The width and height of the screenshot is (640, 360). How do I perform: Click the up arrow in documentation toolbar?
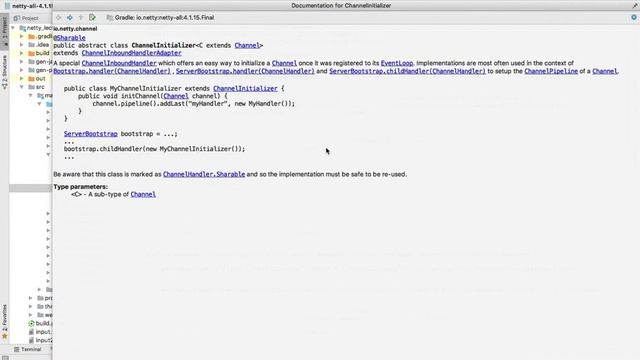pyautogui.click(x=81, y=18)
